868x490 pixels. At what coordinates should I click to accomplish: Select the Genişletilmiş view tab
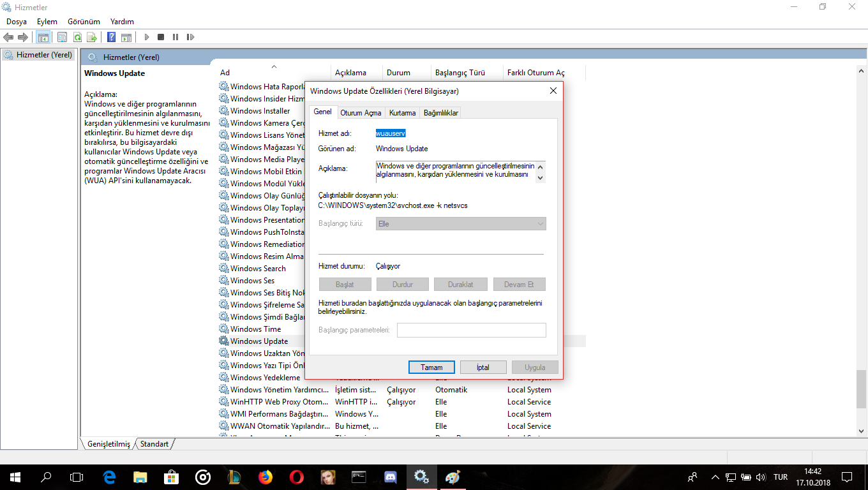pos(108,443)
